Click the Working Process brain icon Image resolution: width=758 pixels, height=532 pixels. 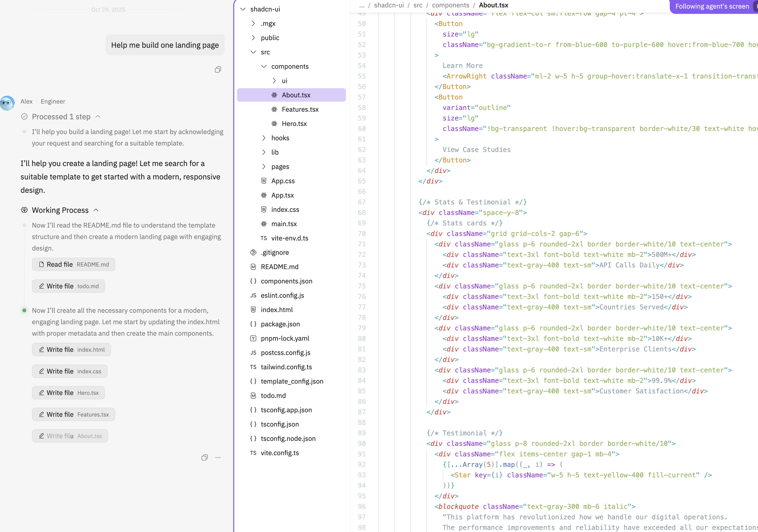click(x=24, y=210)
